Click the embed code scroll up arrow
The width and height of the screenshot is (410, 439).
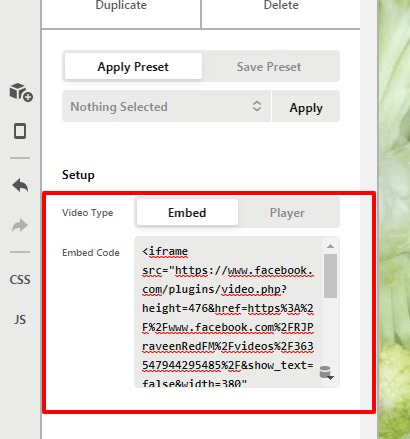[330, 246]
